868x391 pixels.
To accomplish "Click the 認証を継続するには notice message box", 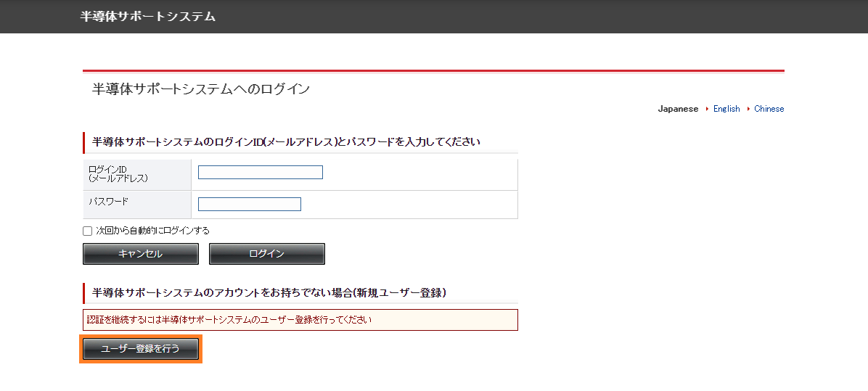I will [300, 320].
